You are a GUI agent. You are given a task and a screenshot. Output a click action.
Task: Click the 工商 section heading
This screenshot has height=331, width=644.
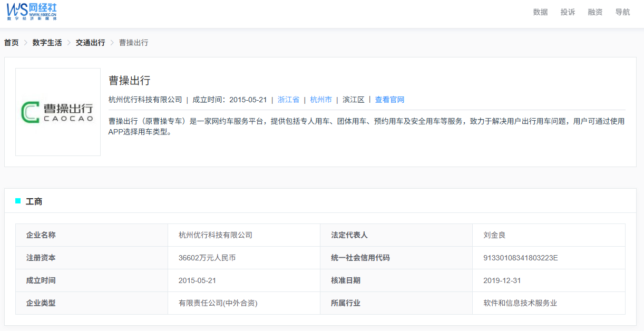pos(34,201)
